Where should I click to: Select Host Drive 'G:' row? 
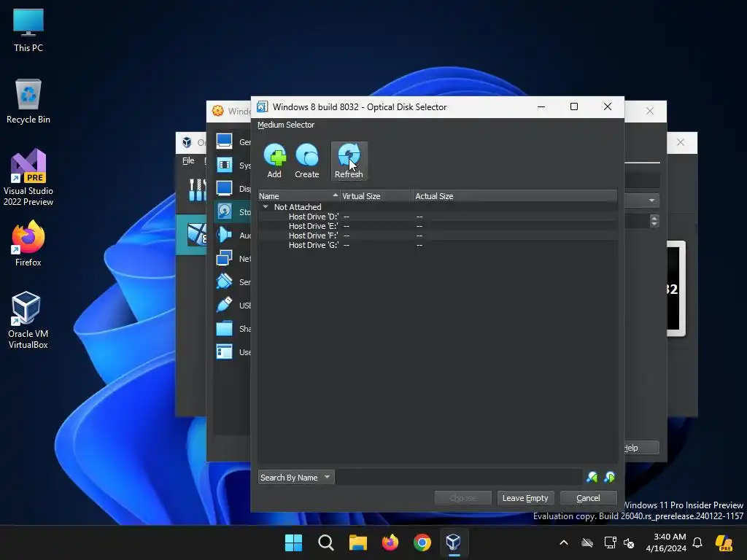pyautogui.click(x=438, y=245)
